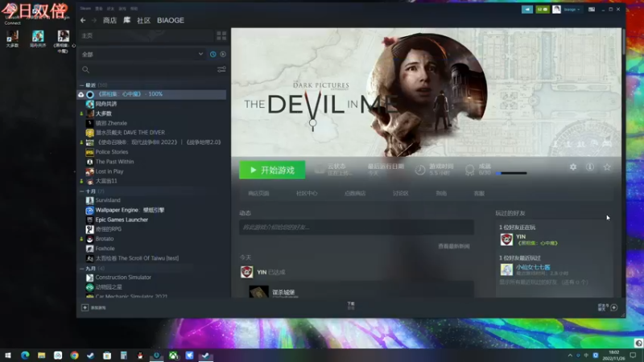Go back with the navigation arrow
The height and width of the screenshot is (362, 644).
point(83,20)
